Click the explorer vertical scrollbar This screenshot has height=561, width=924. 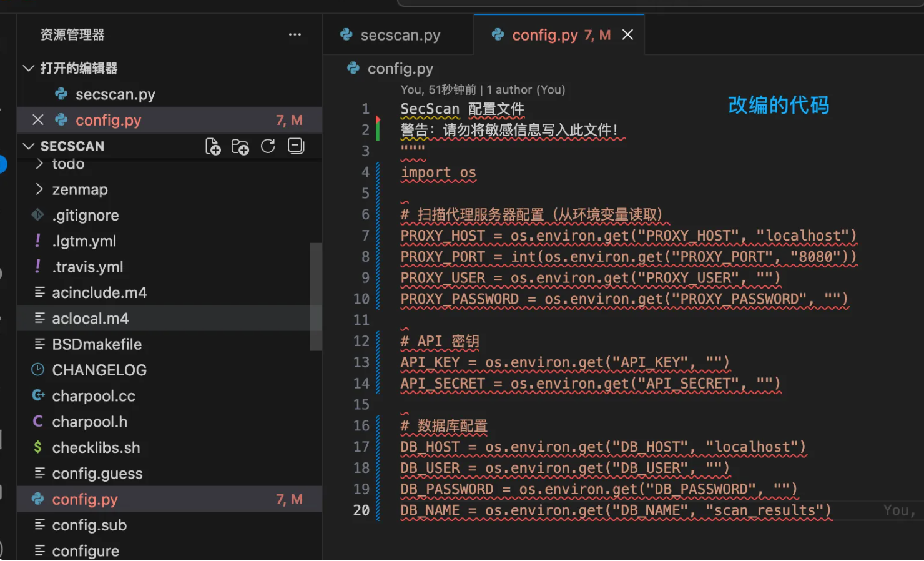[x=316, y=297]
